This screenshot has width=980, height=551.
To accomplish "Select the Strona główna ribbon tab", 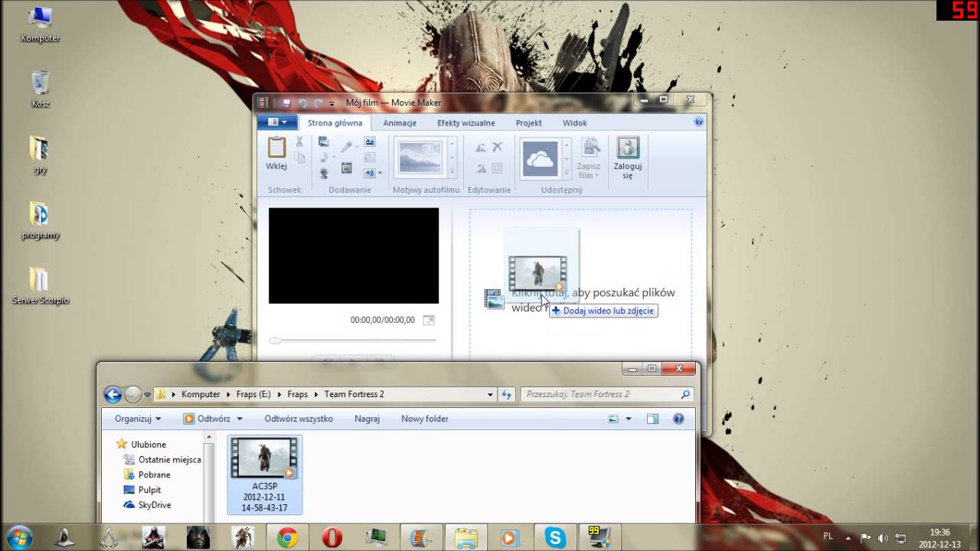I will [335, 122].
